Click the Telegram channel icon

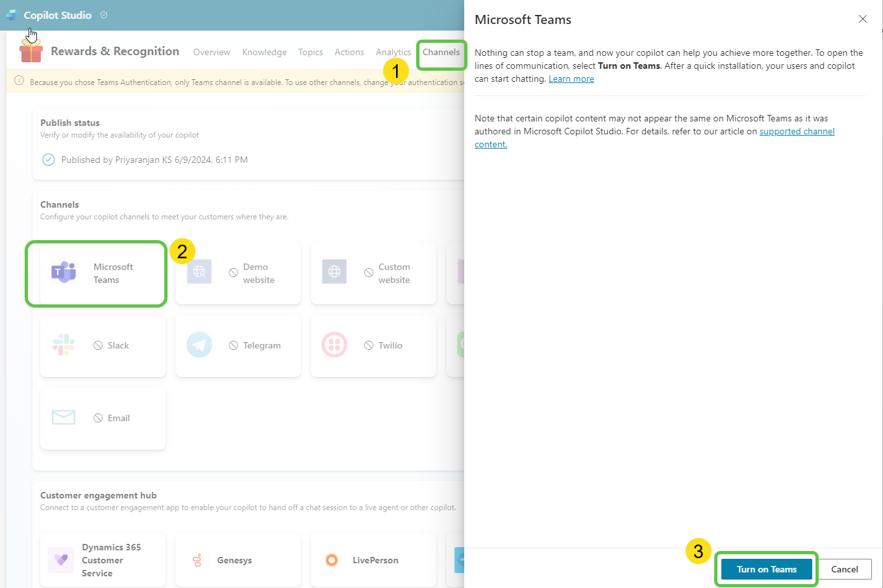click(x=199, y=345)
